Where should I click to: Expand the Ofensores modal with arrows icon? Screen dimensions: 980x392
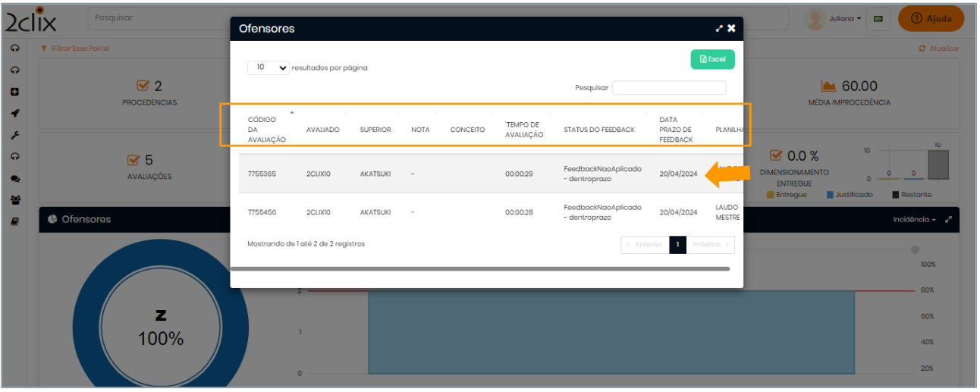tap(719, 29)
